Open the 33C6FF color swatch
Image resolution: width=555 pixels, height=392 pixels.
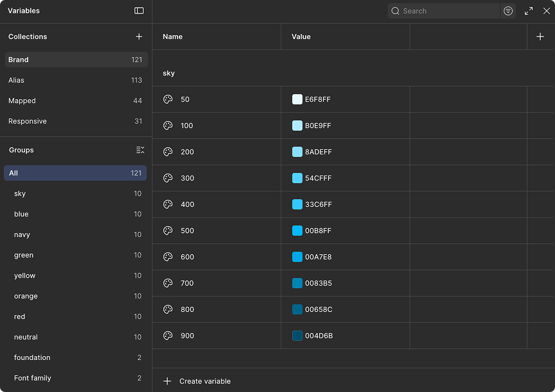pos(297,204)
